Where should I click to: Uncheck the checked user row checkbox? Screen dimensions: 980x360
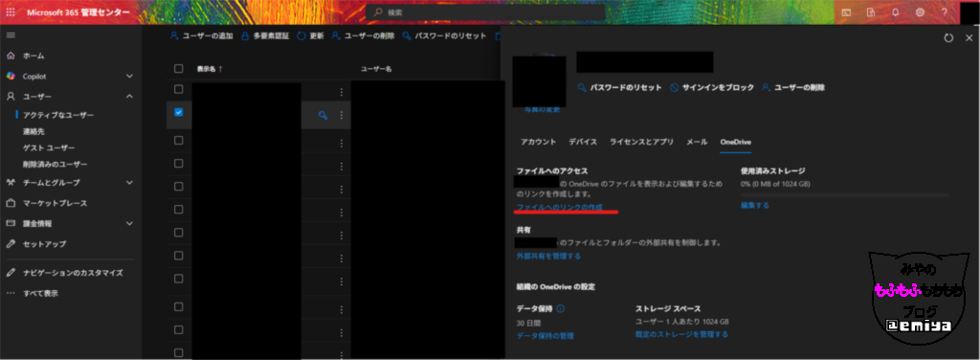(x=179, y=113)
